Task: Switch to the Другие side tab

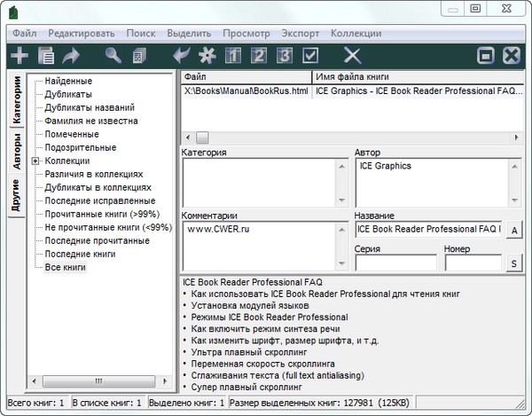Action: (17, 196)
